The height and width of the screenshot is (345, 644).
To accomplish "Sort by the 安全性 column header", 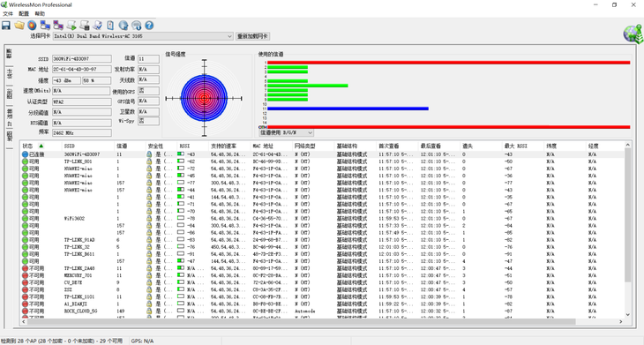I will [161, 146].
